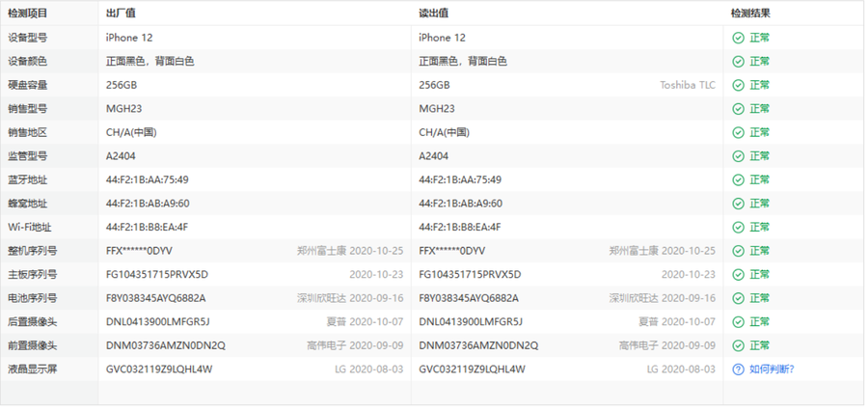
Task: Click MGH23 in the 出厂值 column
Action: (x=124, y=109)
